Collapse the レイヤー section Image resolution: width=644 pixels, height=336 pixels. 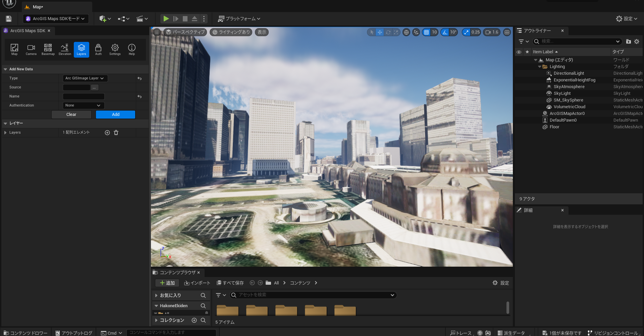[x=5, y=124]
